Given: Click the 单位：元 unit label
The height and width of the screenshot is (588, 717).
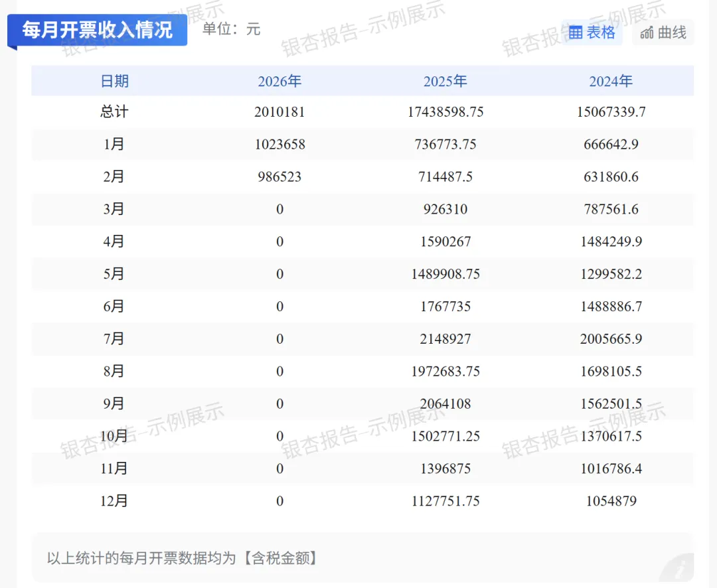Looking at the screenshot, I should point(232,29).
